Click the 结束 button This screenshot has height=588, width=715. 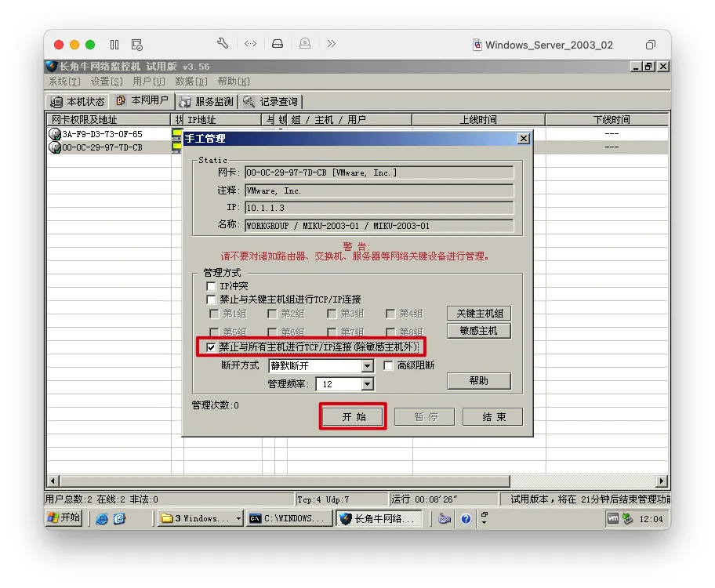(493, 416)
